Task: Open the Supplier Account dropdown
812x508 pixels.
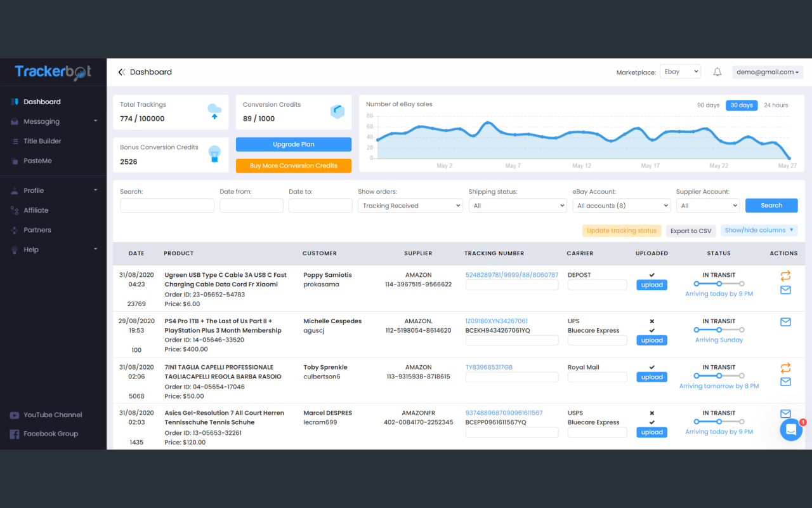Action: (x=707, y=206)
